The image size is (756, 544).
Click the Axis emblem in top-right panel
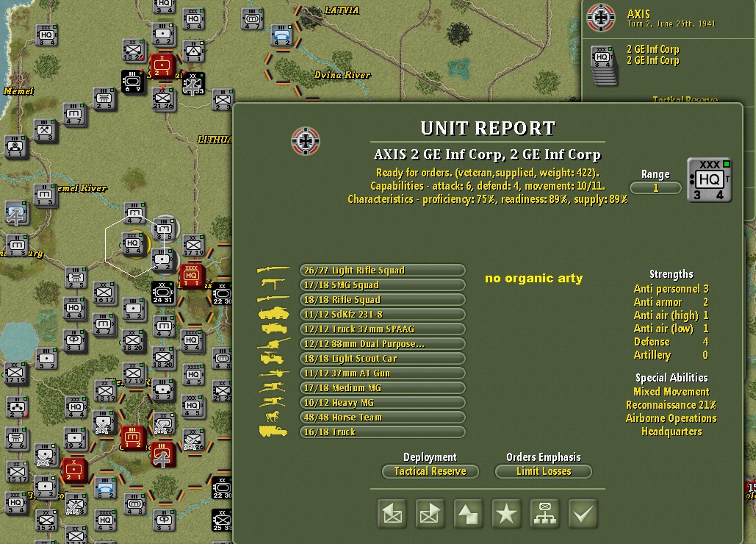point(601,18)
